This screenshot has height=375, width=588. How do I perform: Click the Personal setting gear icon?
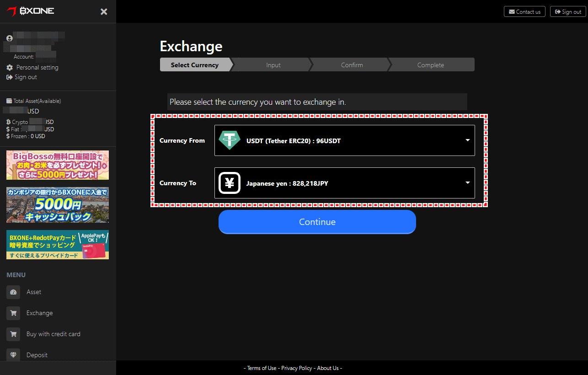click(x=9, y=67)
